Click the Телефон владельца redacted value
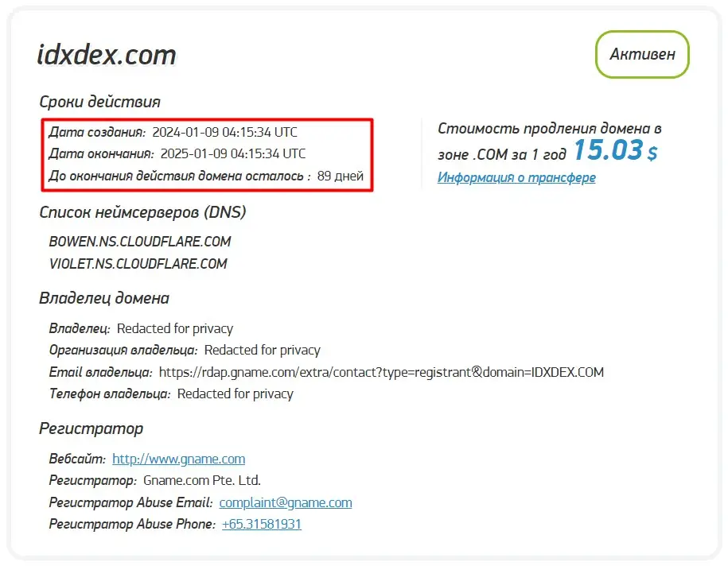728x566 pixels. pyautogui.click(x=235, y=393)
